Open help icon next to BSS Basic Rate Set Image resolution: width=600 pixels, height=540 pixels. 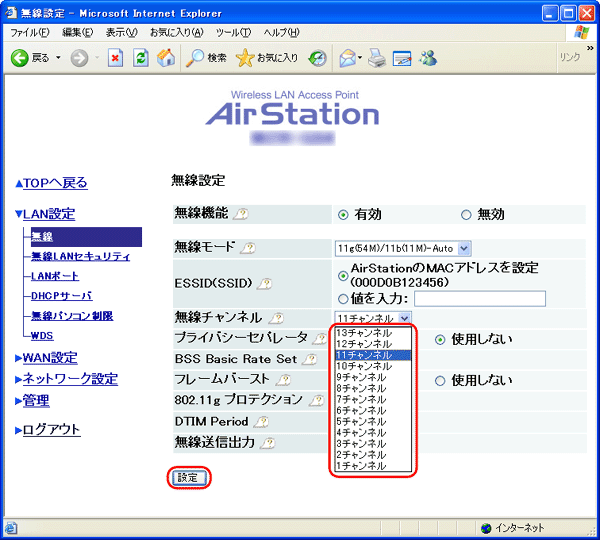point(309,359)
